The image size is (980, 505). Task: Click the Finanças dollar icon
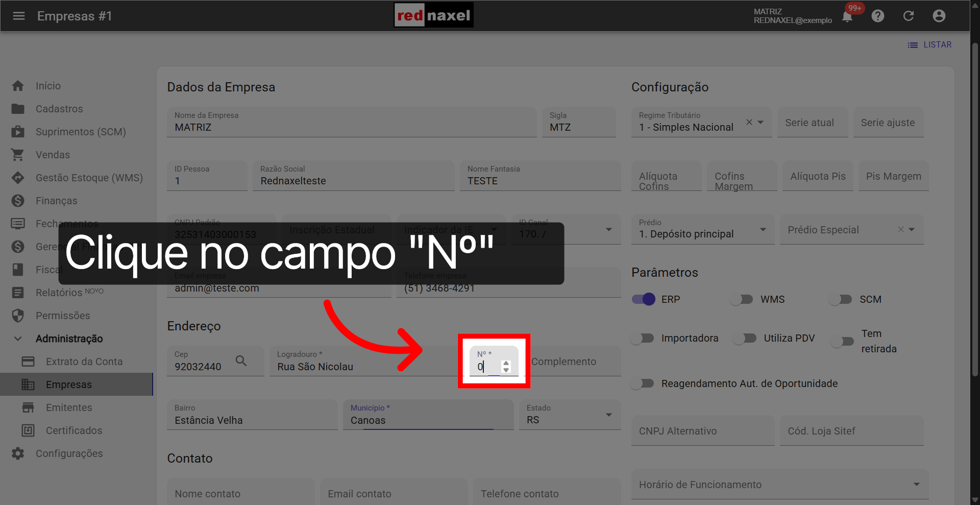point(18,200)
